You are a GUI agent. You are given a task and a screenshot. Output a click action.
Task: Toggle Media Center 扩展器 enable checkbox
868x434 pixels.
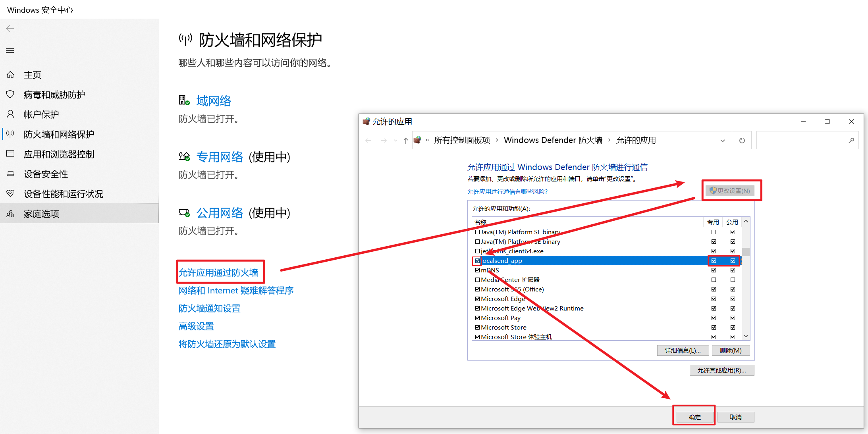pos(477,280)
